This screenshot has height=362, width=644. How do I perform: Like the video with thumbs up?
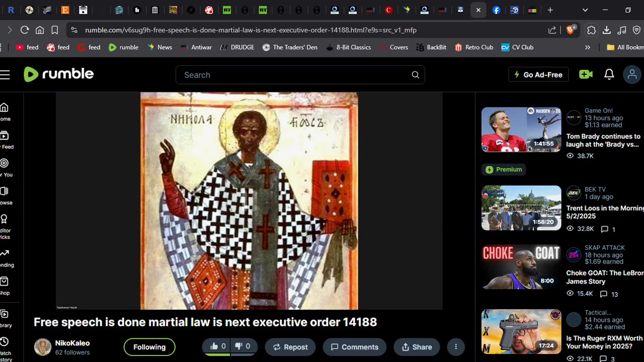click(218, 346)
